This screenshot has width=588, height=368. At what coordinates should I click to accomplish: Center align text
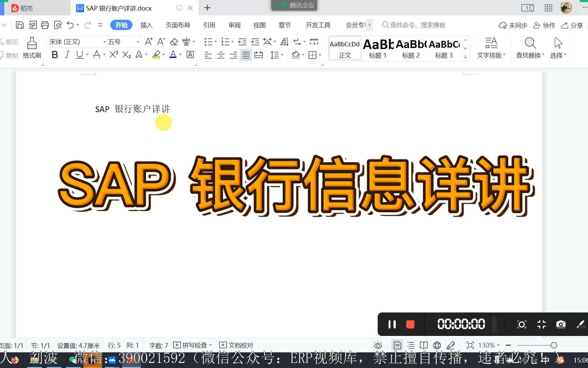click(x=220, y=55)
